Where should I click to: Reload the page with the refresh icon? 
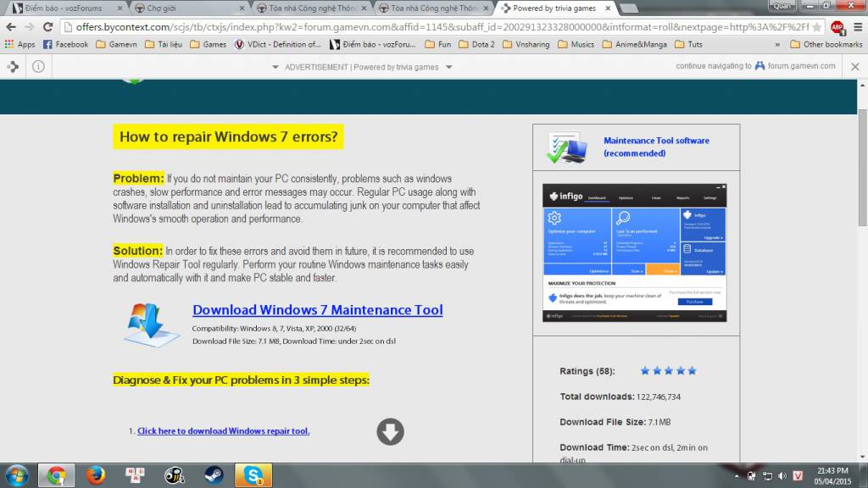point(48,26)
